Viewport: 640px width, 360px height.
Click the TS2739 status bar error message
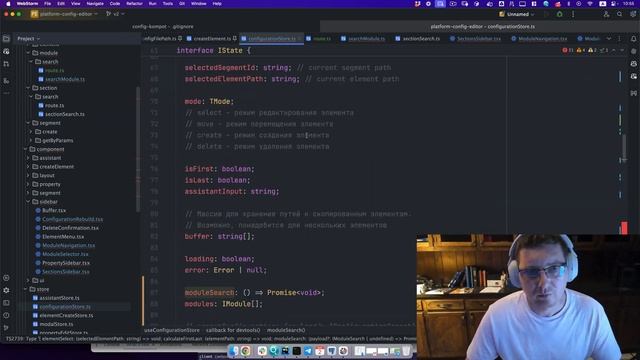tap(210, 339)
